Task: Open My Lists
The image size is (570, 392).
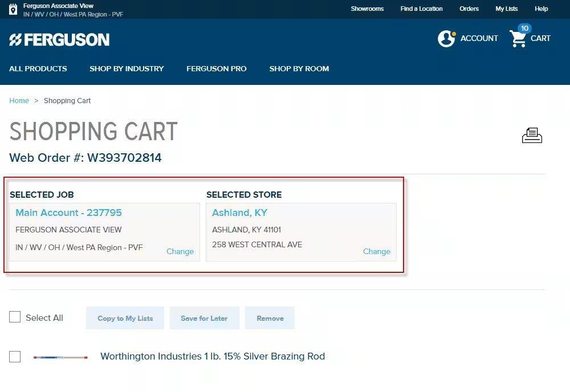Action: coord(506,9)
